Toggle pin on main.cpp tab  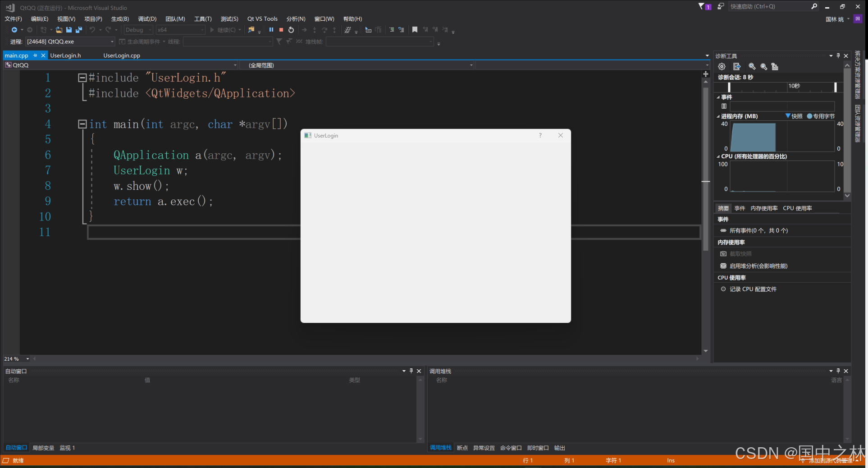point(35,55)
